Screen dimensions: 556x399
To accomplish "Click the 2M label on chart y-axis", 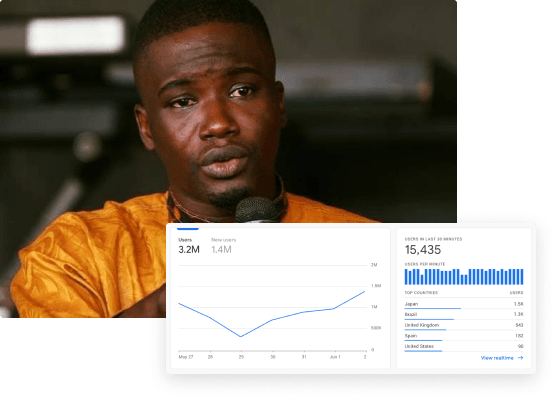I will [x=374, y=265].
